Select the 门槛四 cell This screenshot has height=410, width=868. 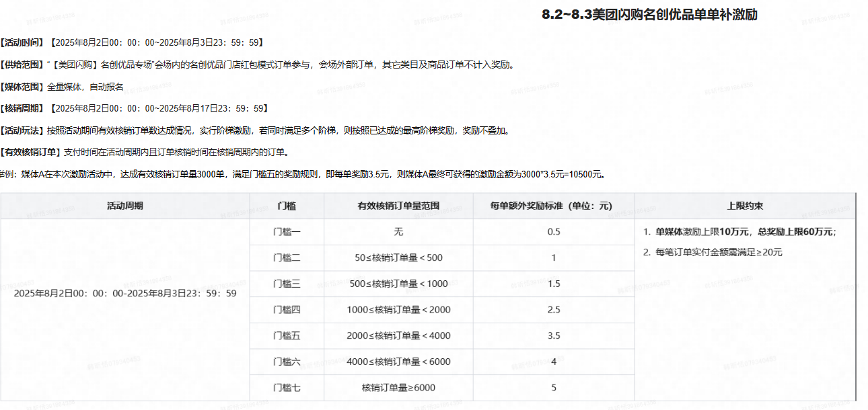pyautogui.click(x=287, y=310)
